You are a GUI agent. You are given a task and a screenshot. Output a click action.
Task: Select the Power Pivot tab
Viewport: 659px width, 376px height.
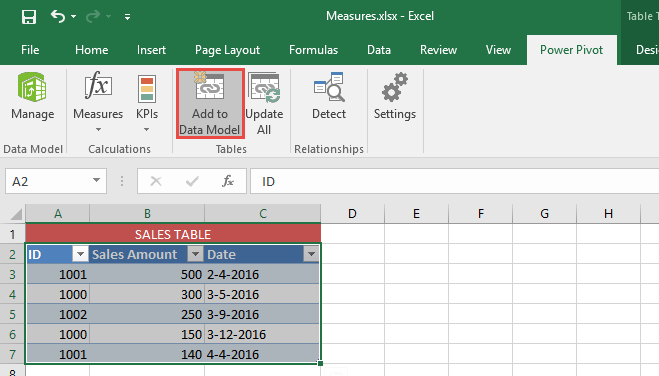point(571,50)
